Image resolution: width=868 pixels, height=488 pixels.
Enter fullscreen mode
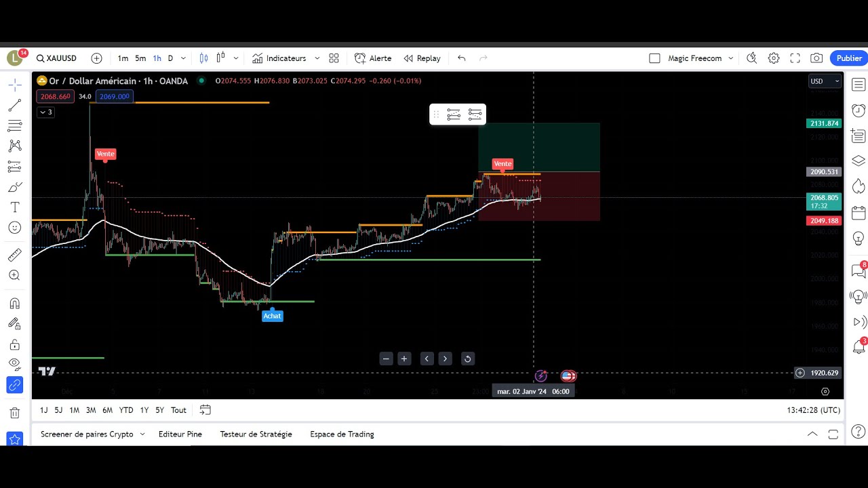coord(795,58)
